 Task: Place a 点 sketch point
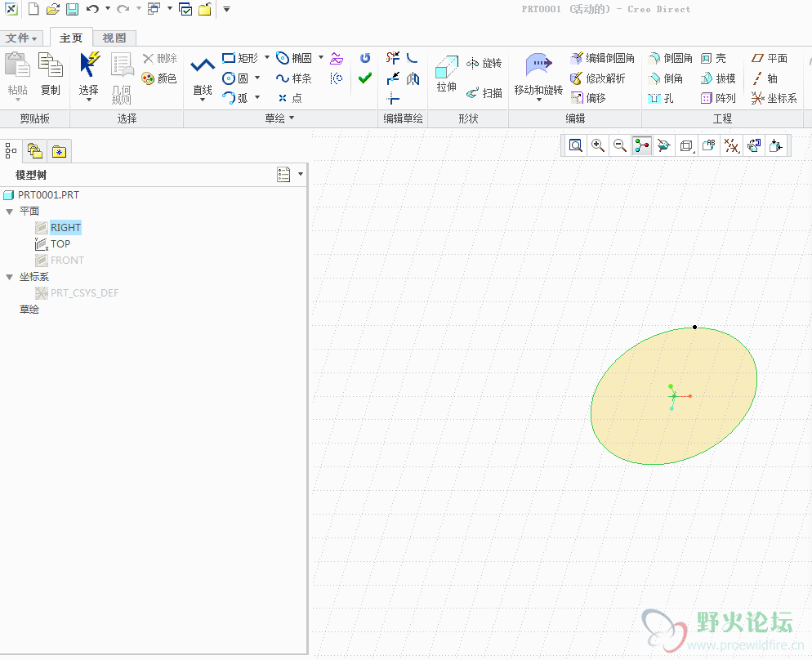click(x=290, y=98)
